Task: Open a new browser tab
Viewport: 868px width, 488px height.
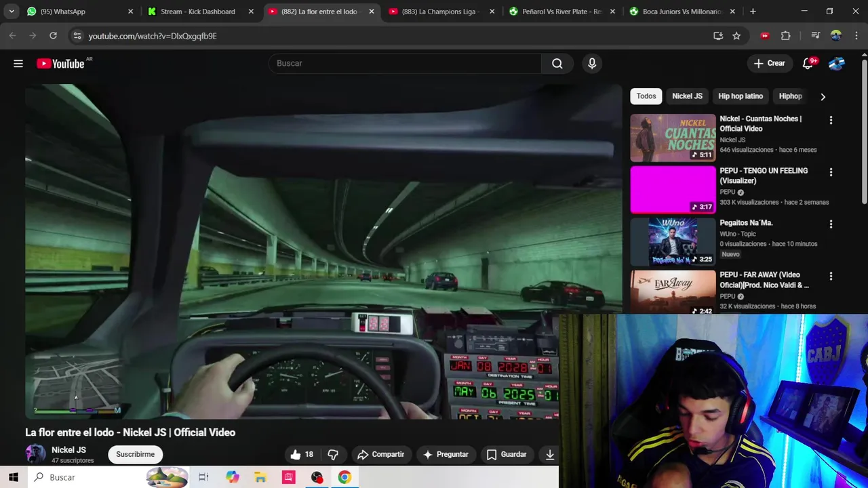Action: [753, 12]
